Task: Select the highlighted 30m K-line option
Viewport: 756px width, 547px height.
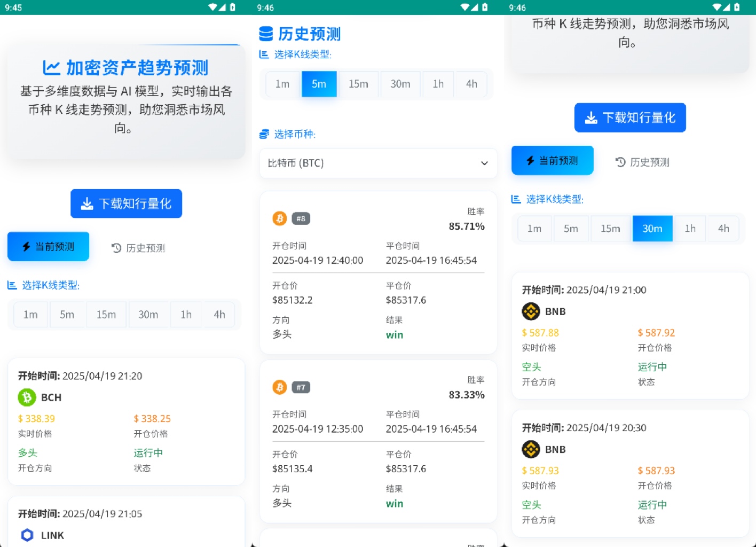Action: click(652, 229)
